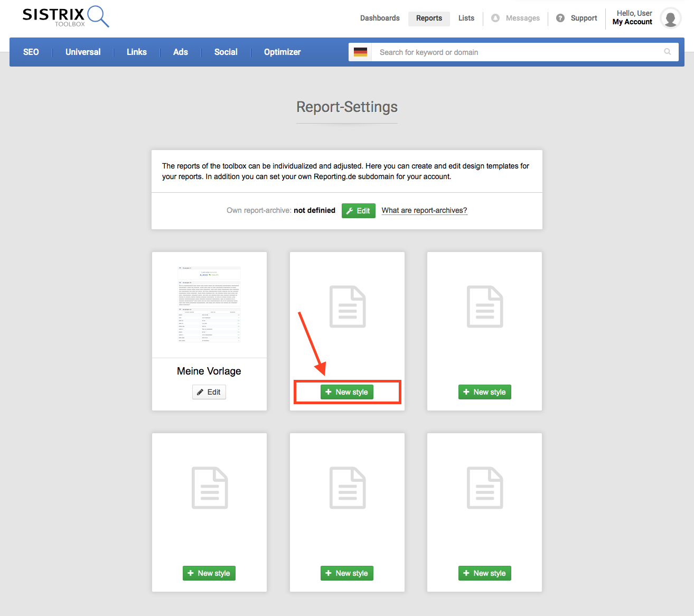The height and width of the screenshot is (616, 694).
Task: Select the SEO navigation item
Action: (x=31, y=52)
